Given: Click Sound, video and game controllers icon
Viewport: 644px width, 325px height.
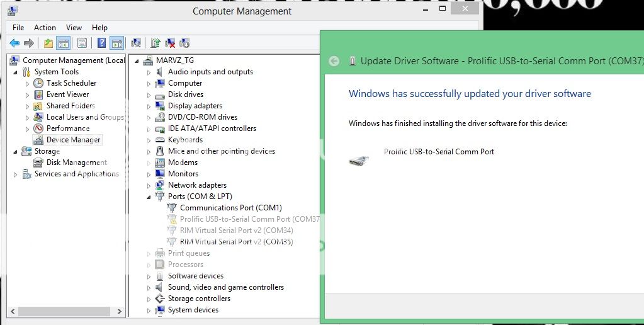Looking at the screenshot, I should (160, 287).
